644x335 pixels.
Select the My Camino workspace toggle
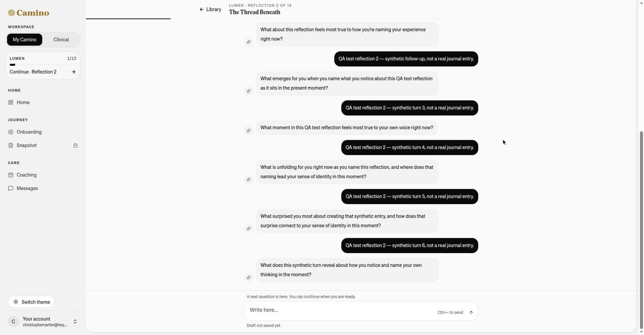tap(25, 39)
